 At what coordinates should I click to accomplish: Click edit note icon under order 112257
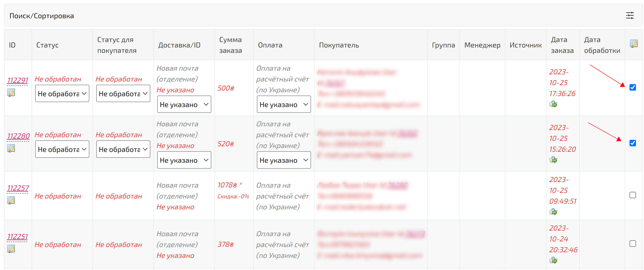click(x=11, y=200)
